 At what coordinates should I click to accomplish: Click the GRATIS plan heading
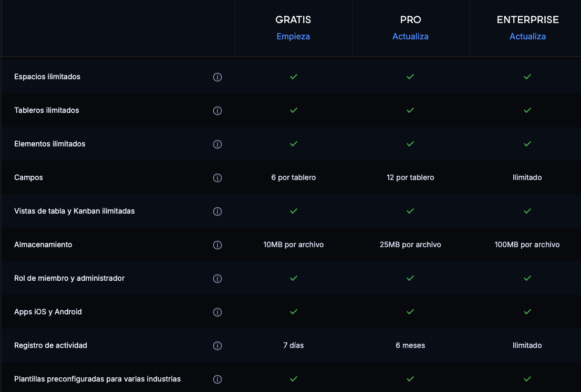point(293,20)
